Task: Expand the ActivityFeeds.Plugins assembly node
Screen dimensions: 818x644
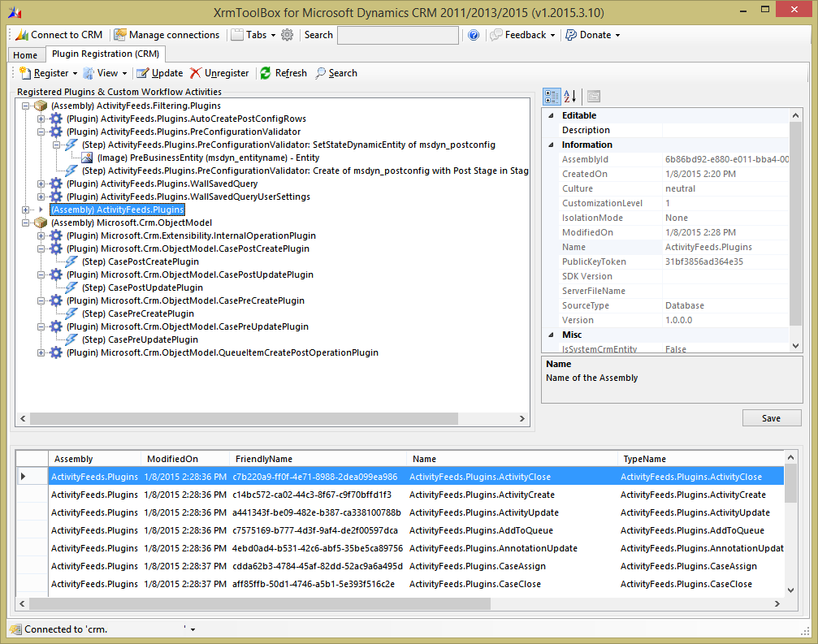Action: (x=25, y=210)
